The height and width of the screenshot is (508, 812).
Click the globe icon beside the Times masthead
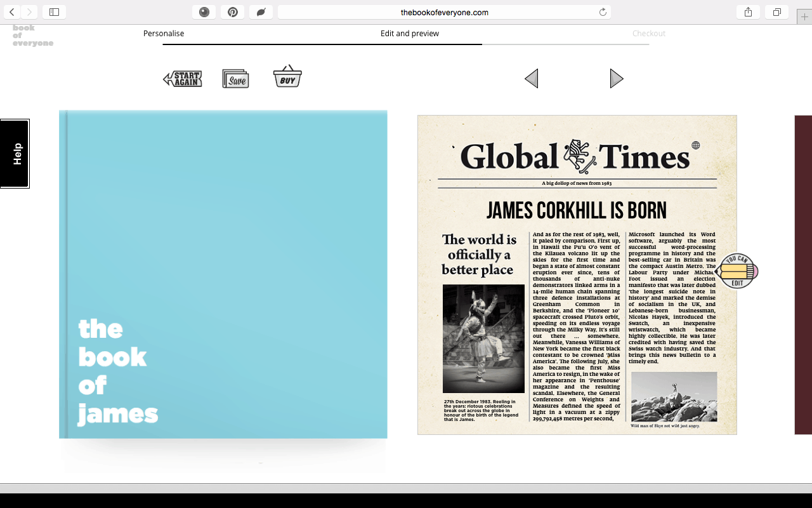[696, 145]
